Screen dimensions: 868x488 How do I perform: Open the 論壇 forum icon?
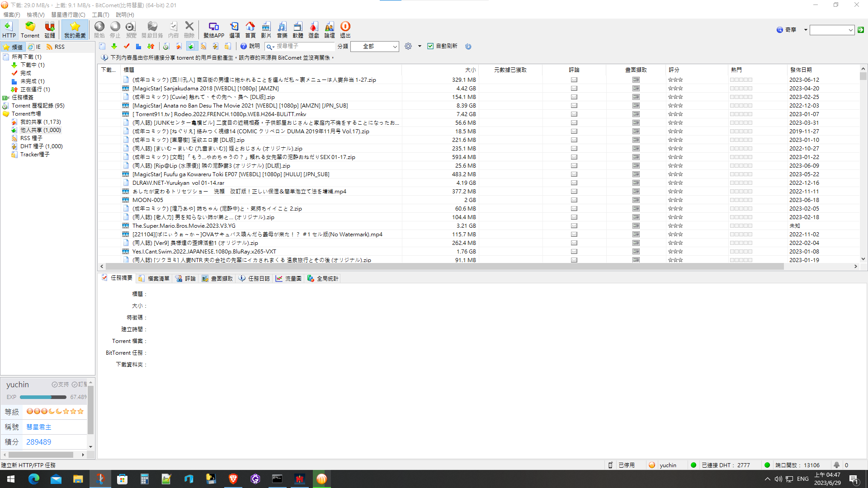[x=330, y=29]
